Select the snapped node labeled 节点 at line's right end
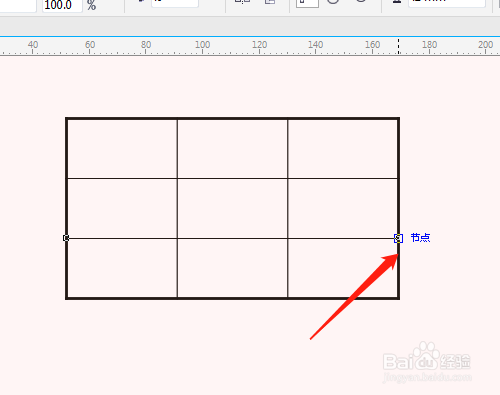 pyautogui.click(x=398, y=238)
